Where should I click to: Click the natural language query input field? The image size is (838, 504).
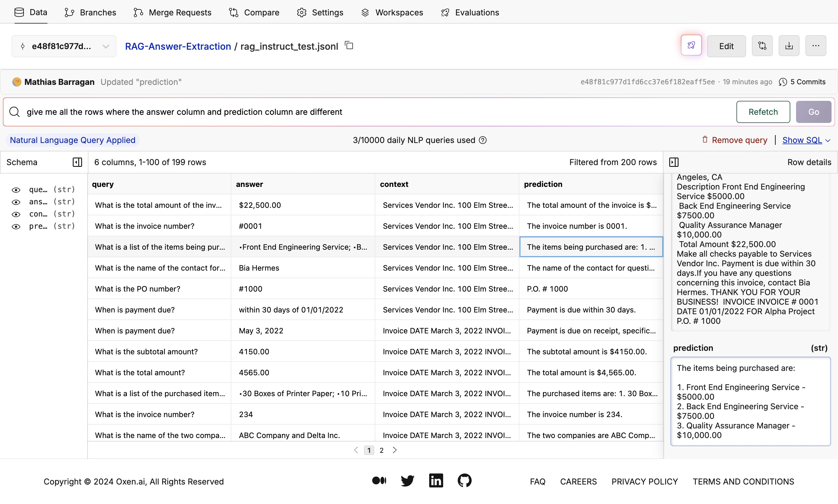(x=374, y=112)
